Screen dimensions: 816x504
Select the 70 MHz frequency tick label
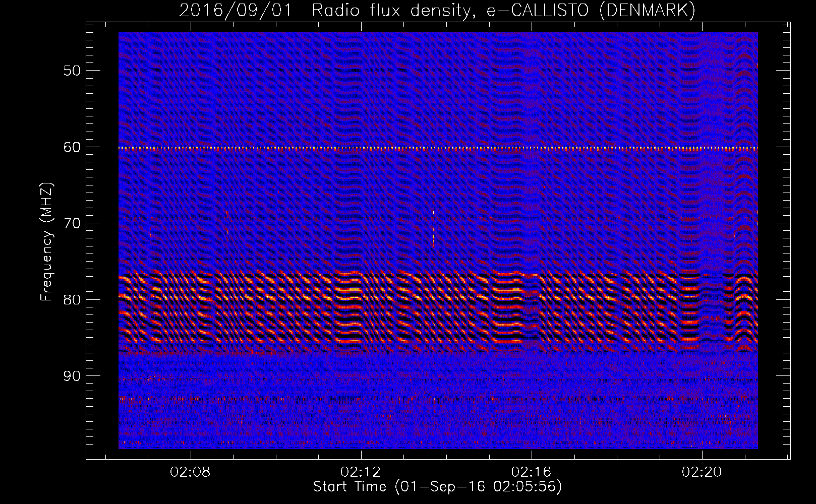click(x=72, y=223)
